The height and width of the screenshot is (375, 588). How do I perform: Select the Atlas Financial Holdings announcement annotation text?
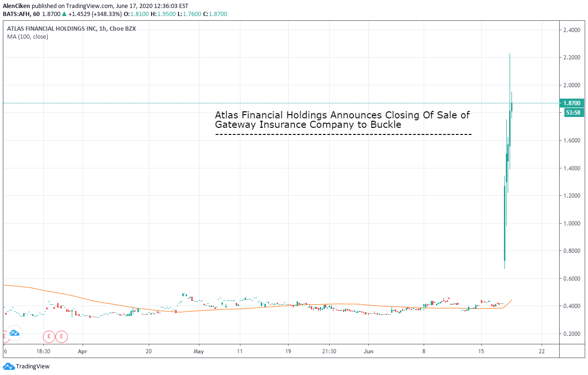(x=342, y=120)
